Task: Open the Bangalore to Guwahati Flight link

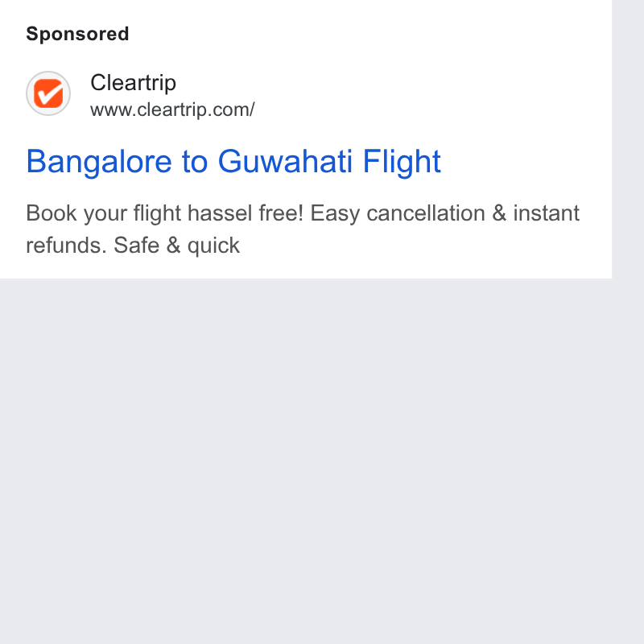Action: click(233, 163)
